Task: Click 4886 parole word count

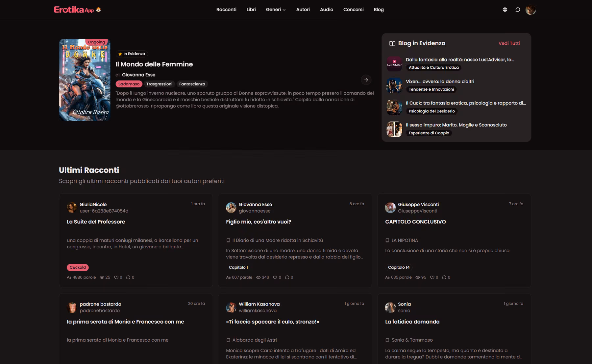Action: [81, 277]
